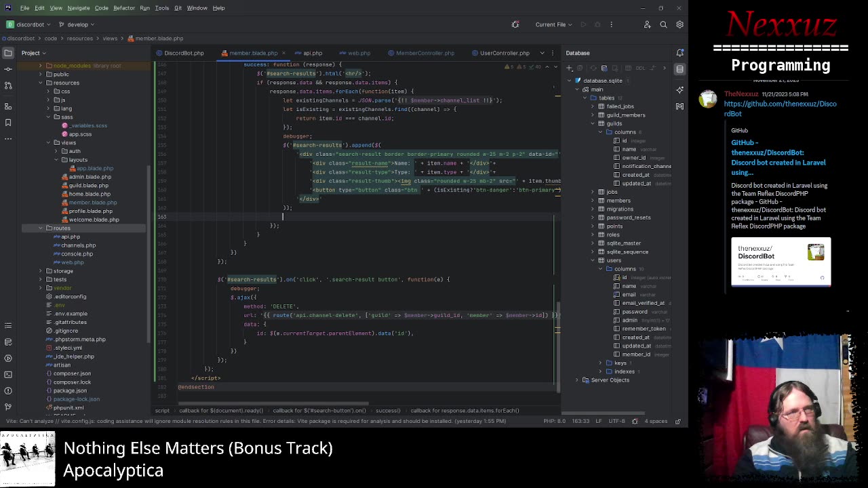Click the Search Everywhere magnifier icon
The width and height of the screenshot is (868, 488).
click(x=663, y=24)
